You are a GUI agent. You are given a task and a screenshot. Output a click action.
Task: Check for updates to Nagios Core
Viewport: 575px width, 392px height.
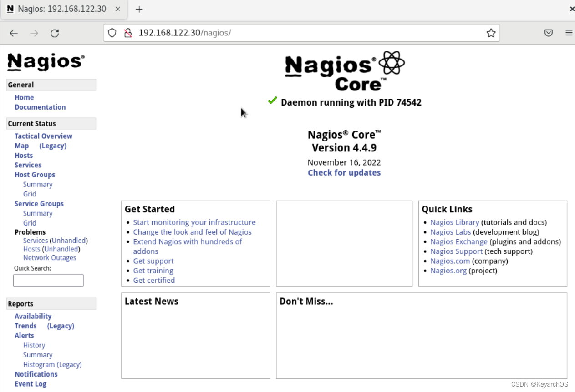click(x=344, y=172)
